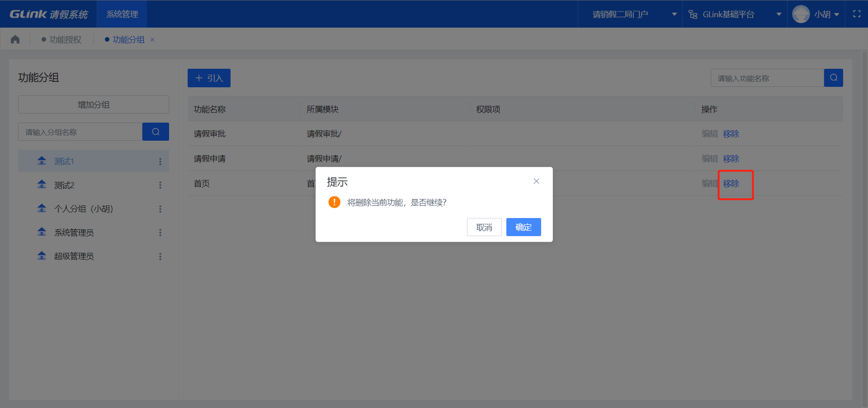Click 编辑 for 首页 row
Screen dimensions: 868x408
coord(710,184)
